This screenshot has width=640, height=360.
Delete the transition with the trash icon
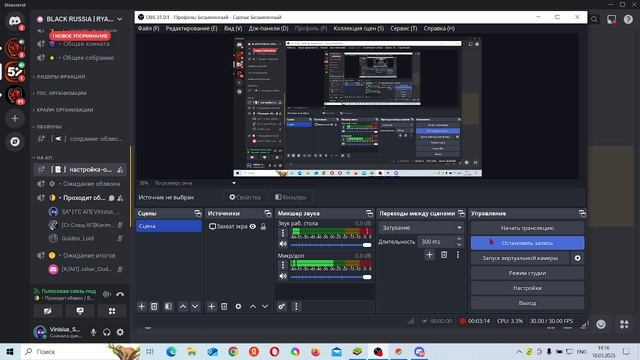coord(444,255)
